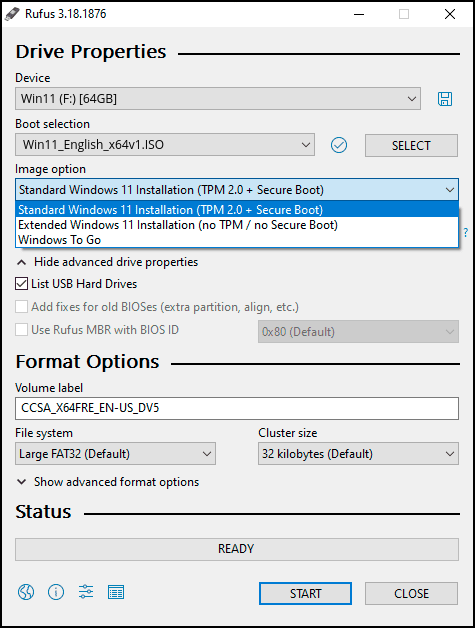Open the language globe icon
This screenshot has height=628, width=475.
pyautogui.click(x=26, y=592)
